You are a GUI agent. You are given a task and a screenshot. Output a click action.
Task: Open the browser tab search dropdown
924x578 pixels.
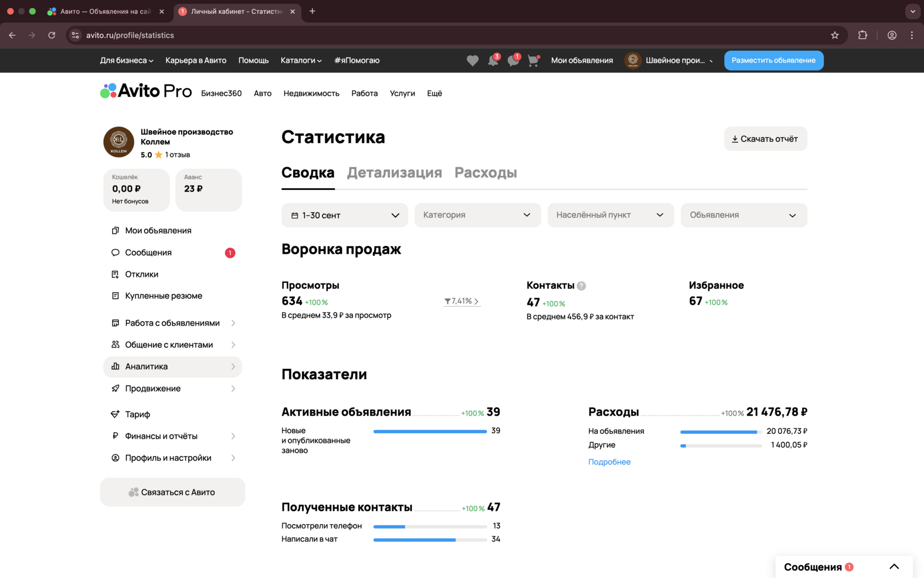[913, 11]
